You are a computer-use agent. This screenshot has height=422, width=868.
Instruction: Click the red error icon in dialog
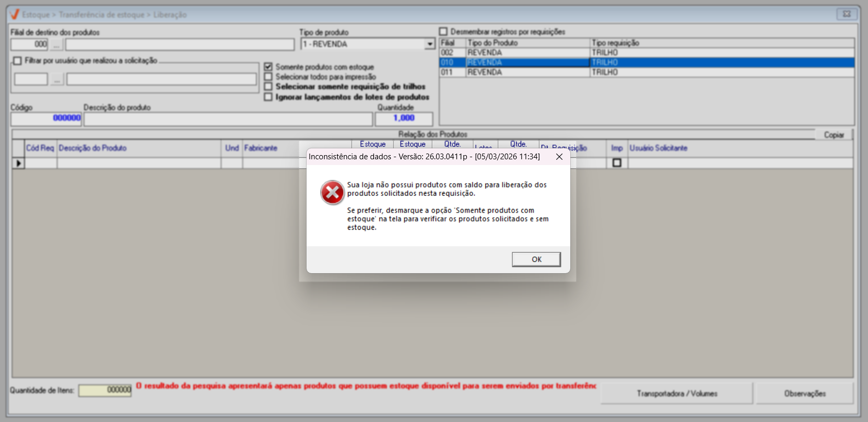pos(332,193)
